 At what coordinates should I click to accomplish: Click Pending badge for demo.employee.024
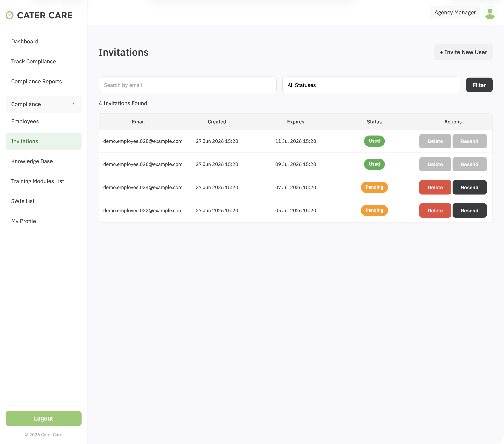374,187
